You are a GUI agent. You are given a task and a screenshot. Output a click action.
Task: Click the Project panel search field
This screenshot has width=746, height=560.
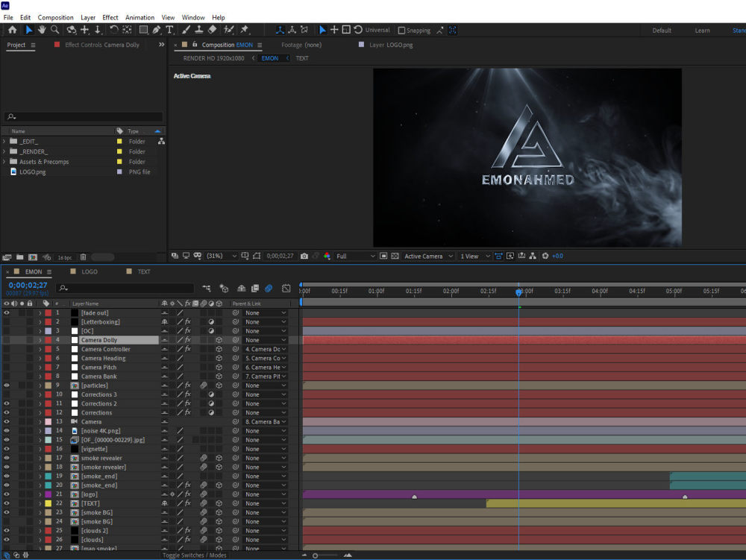pyautogui.click(x=84, y=116)
